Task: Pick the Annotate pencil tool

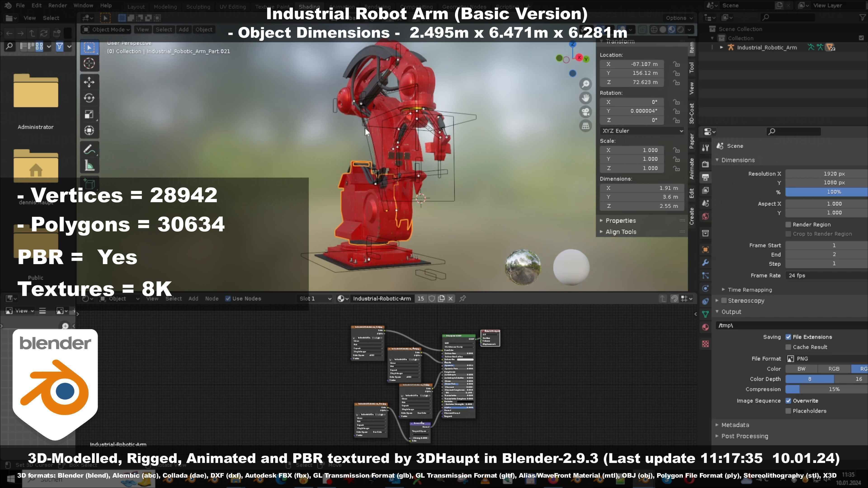Action: [89, 149]
